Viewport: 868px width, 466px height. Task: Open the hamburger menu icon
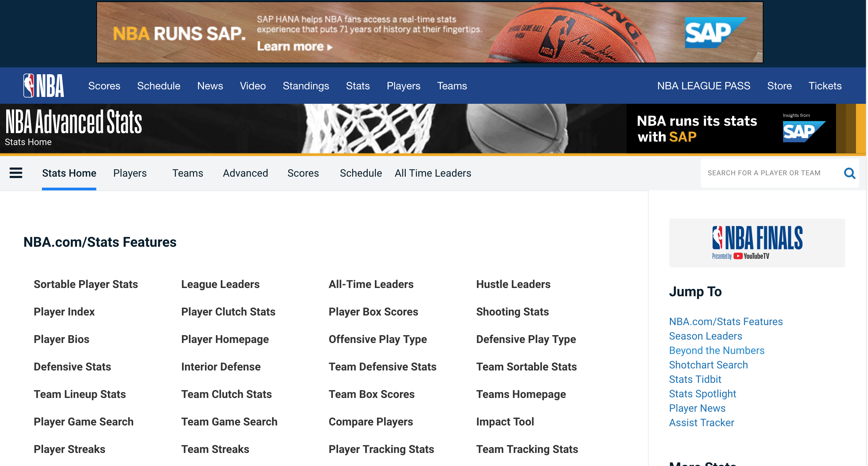click(x=16, y=173)
